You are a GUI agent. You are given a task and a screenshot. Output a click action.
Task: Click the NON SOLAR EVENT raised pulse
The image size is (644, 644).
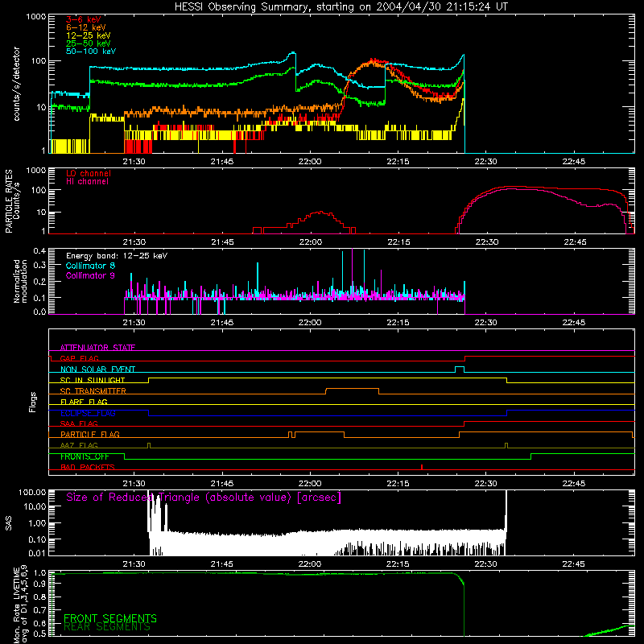coord(460,367)
